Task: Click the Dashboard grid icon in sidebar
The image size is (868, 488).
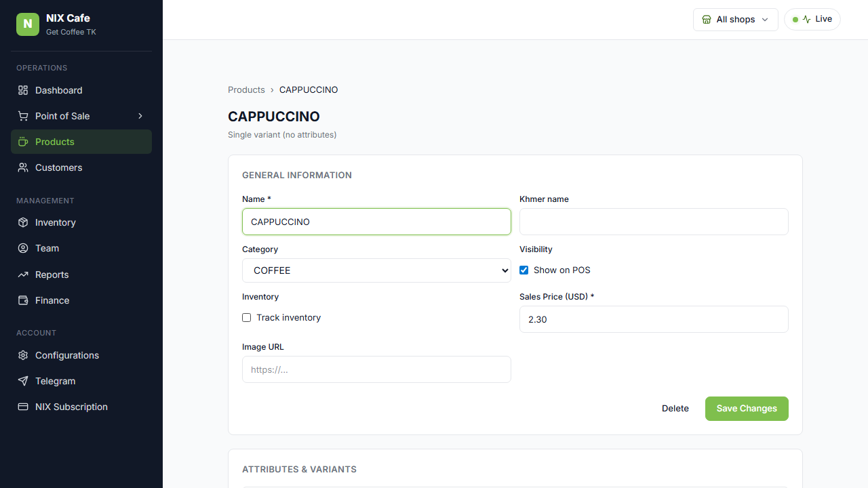Action: 23,90
